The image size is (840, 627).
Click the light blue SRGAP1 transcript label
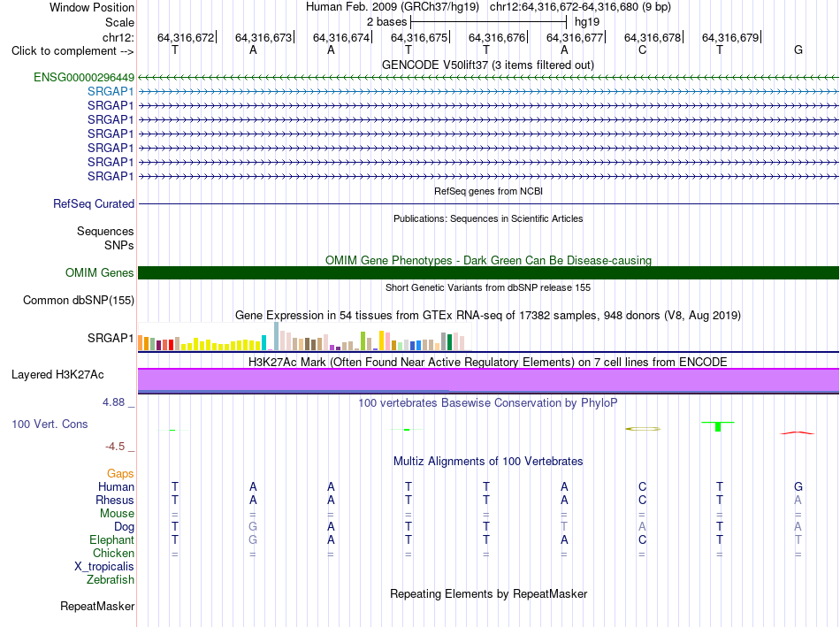(x=111, y=92)
